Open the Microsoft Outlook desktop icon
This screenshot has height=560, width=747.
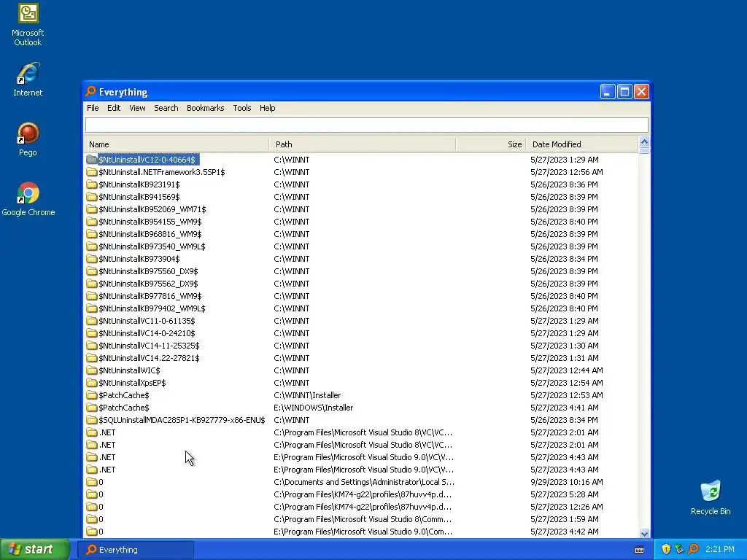point(28,25)
